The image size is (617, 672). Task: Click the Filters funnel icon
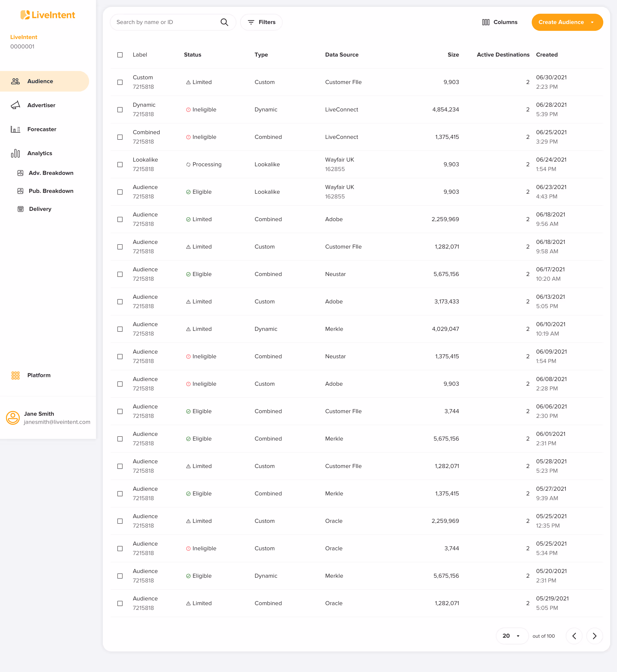pyautogui.click(x=251, y=22)
